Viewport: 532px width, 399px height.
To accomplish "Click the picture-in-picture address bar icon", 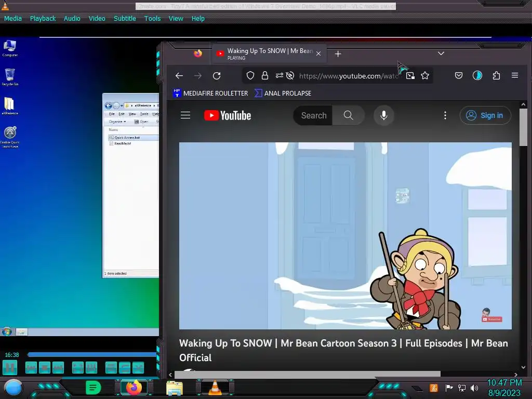I will [x=410, y=75].
